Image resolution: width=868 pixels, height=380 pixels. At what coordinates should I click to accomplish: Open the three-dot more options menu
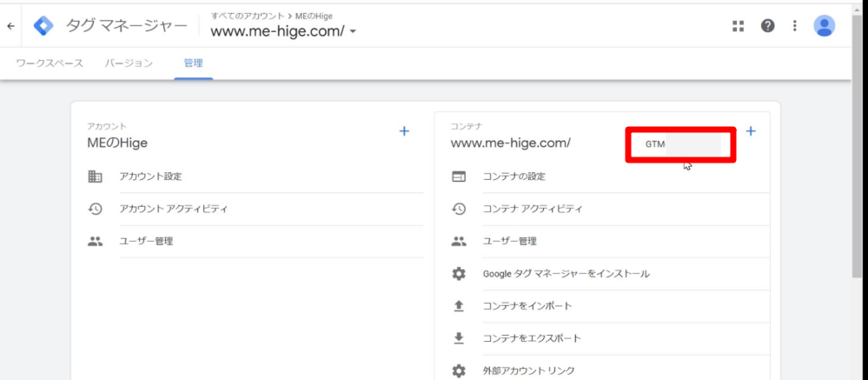795,26
